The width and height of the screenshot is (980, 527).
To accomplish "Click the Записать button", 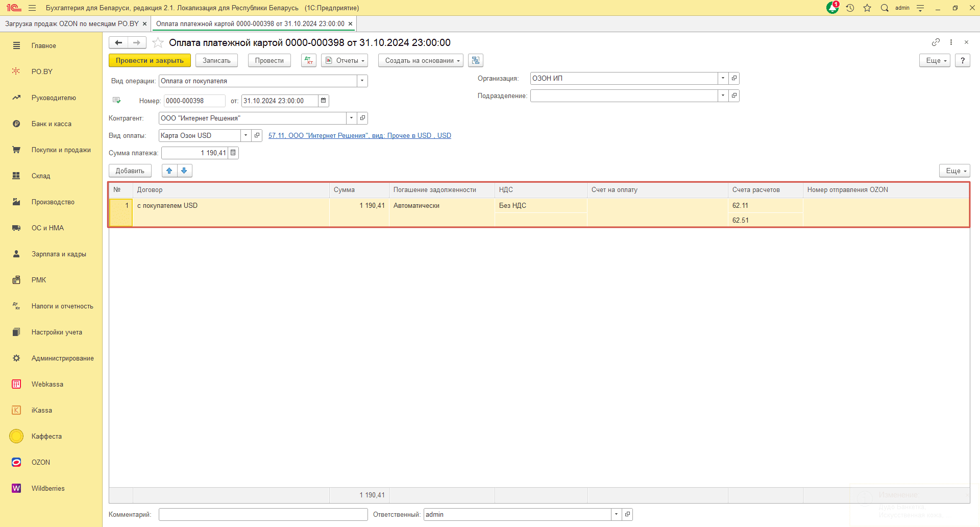I will tap(216, 60).
